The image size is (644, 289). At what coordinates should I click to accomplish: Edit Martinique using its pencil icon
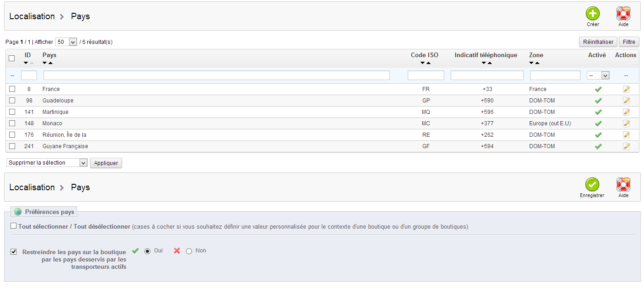point(626,112)
